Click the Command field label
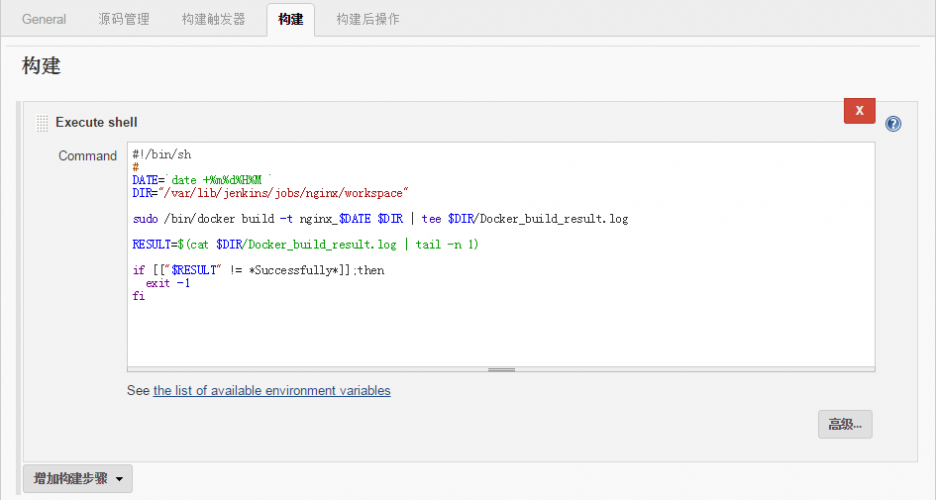Viewport: 936px width, 500px height. [87, 156]
